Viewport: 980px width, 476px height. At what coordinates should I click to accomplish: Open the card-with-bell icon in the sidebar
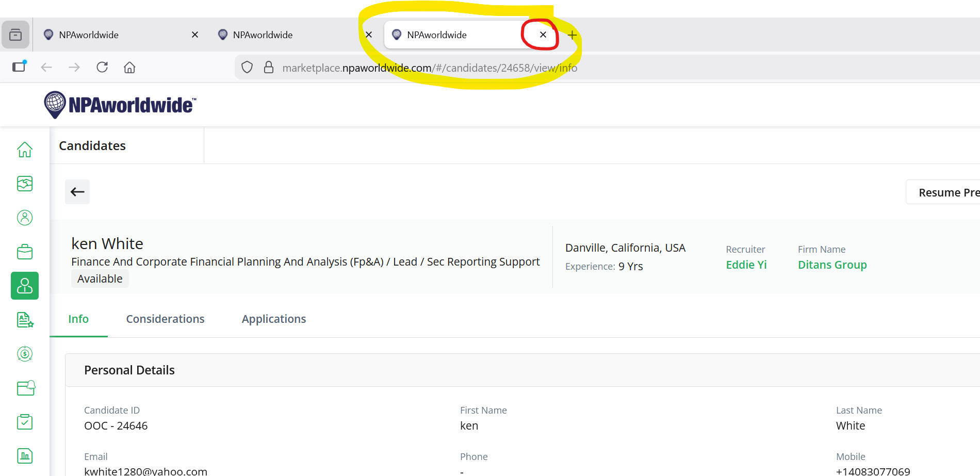[x=26, y=388]
